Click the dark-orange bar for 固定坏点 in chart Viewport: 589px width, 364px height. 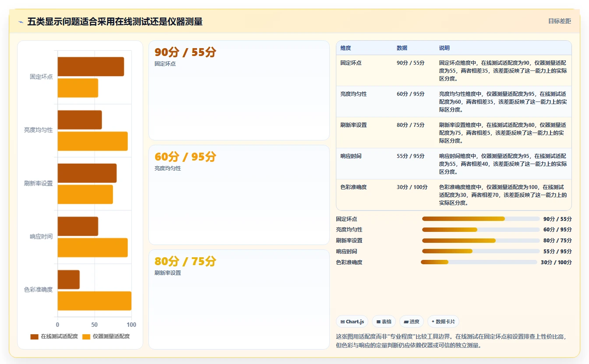click(x=91, y=66)
